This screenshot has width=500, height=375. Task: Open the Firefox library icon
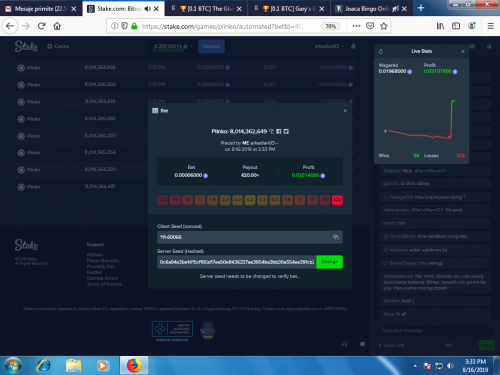tap(440, 26)
